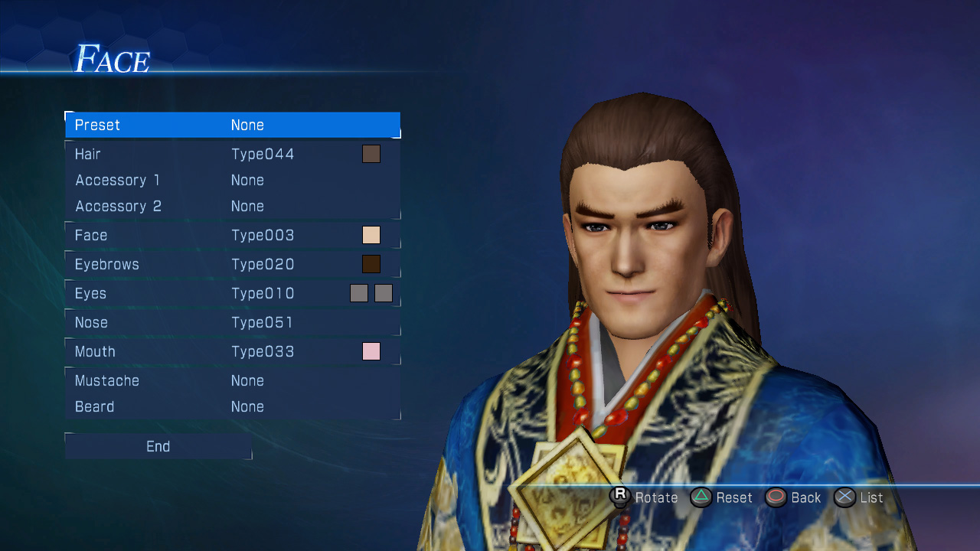Select Accessory 1 entry
This screenshot has height=551, width=980.
pyautogui.click(x=233, y=180)
